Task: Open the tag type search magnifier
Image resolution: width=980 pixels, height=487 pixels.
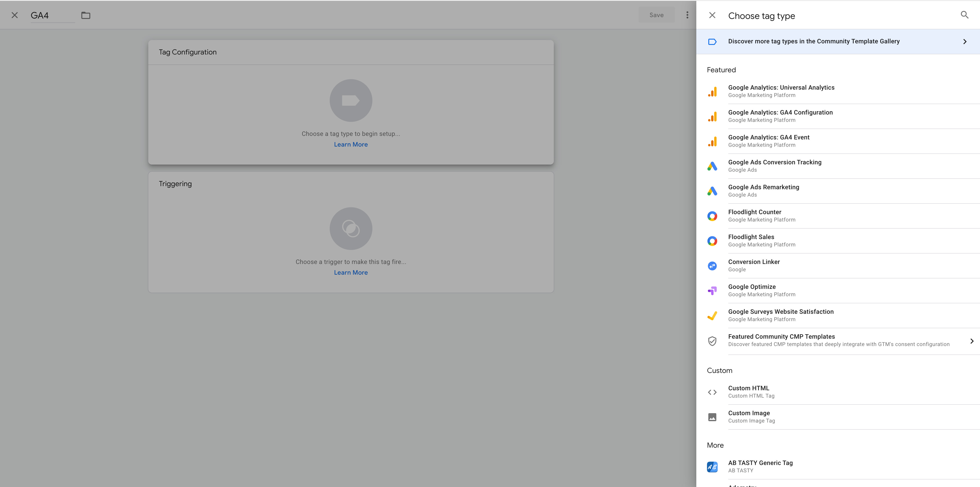Action: pos(964,15)
